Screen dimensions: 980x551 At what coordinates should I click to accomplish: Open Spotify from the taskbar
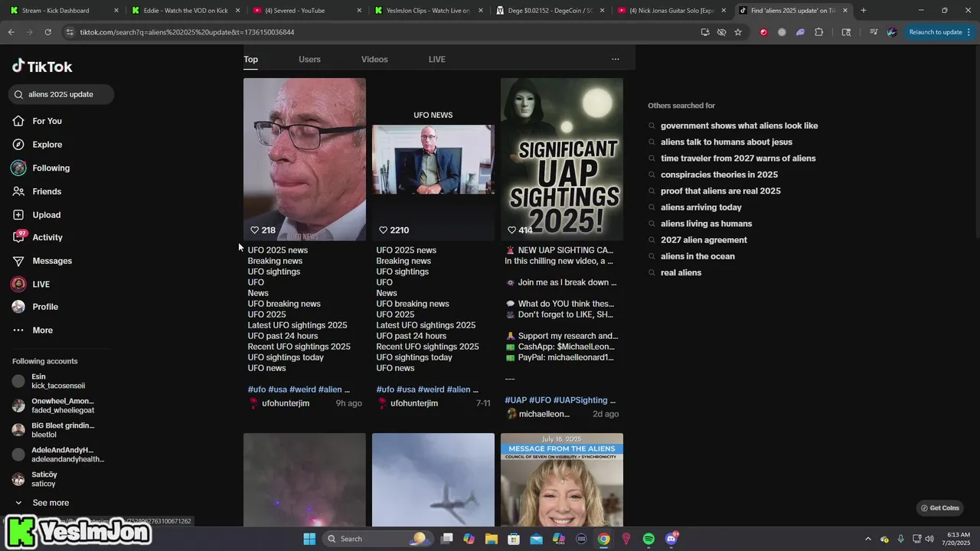pyautogui.click(x=648, y=539)
